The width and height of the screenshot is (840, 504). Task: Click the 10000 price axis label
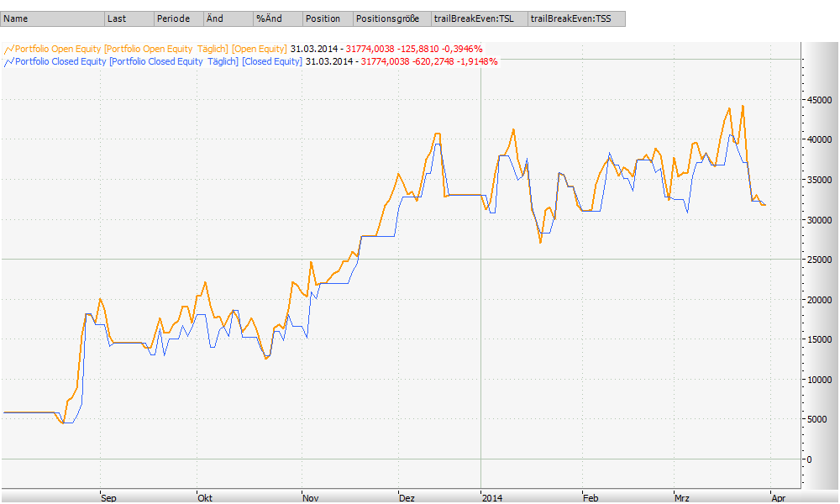pos(820,380)
